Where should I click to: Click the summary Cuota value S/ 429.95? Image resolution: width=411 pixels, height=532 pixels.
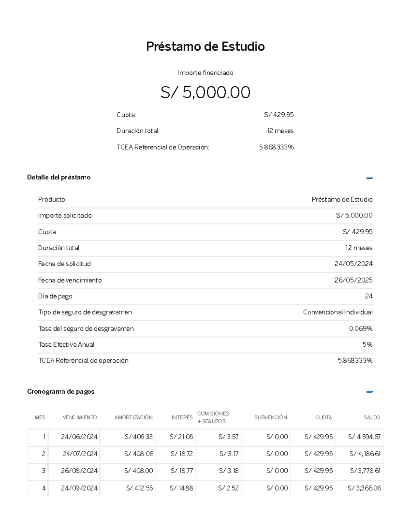pos(279,115)
